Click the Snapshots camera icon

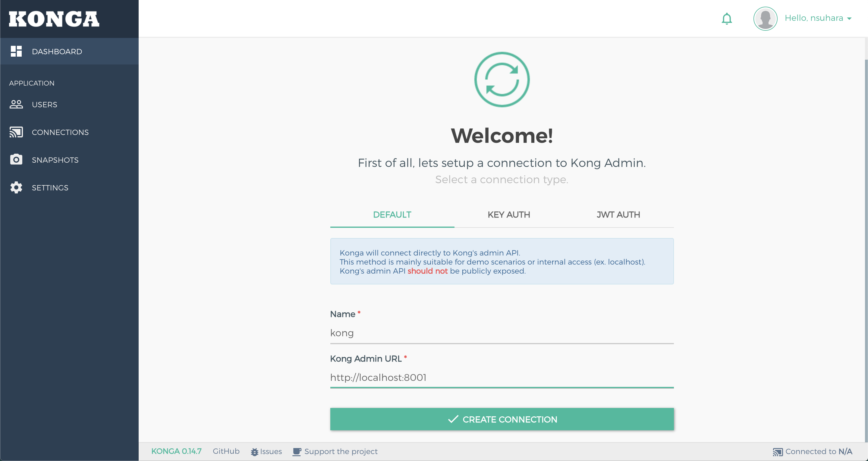click(16, 160)
